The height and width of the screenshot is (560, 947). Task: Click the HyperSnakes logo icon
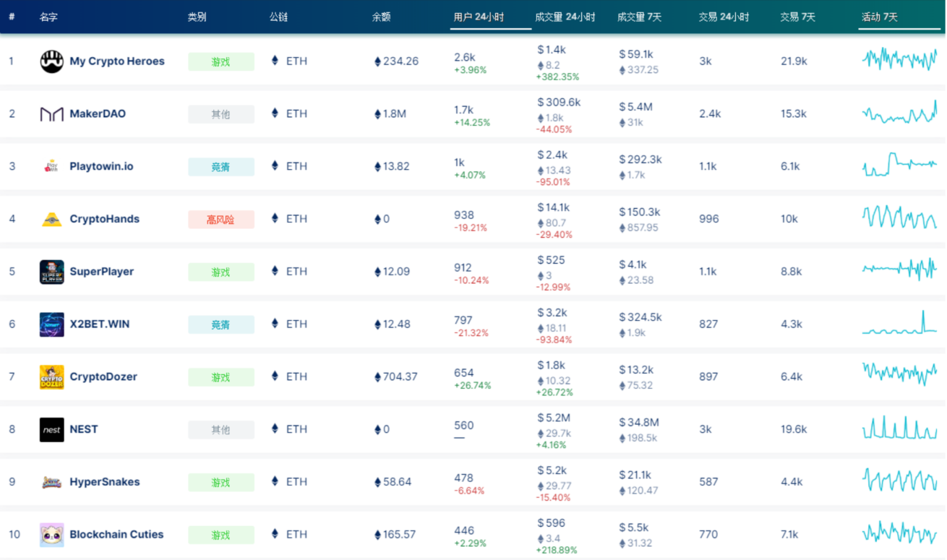click(52, 482)
